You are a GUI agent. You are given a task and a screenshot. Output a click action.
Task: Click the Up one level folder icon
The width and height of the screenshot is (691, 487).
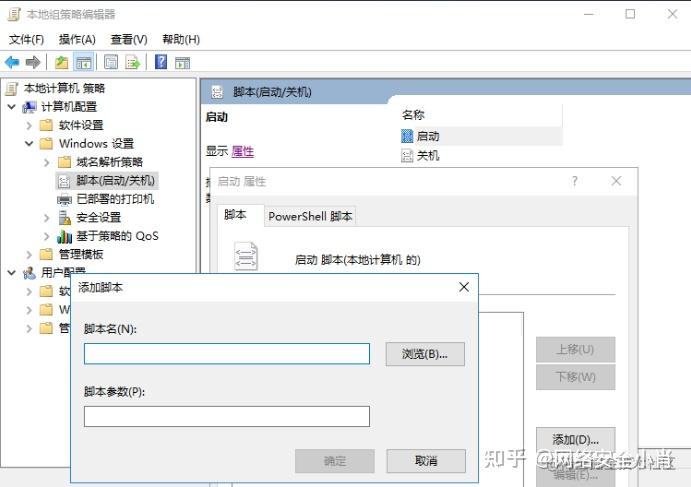point(62,63)
